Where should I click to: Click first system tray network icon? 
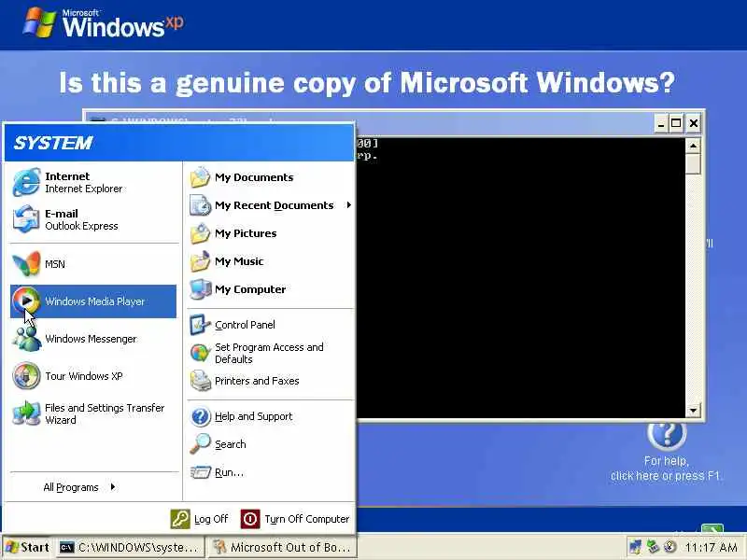[636, 547]
